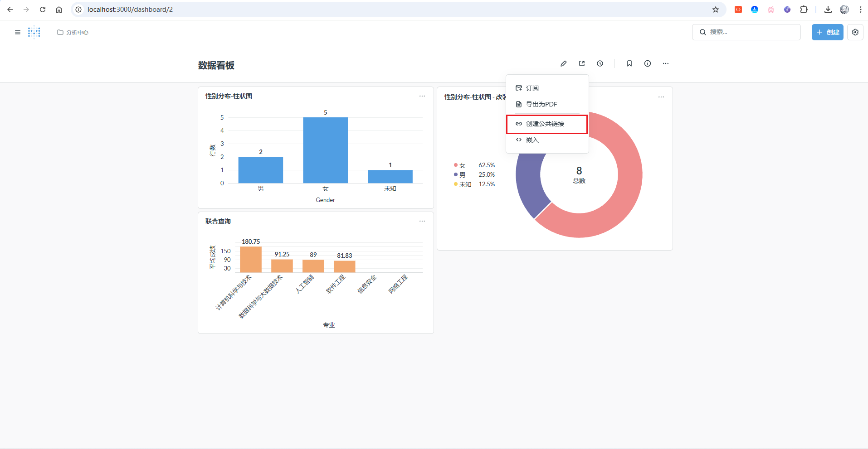
Task: Show dashboard info panel icon
Action: pos(648,63)
